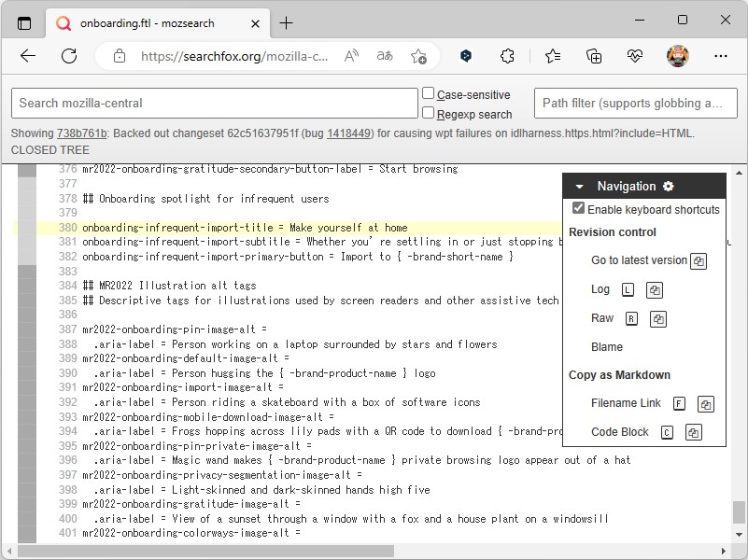Open a new tab with the plus button
This screenshot has height=560, width=748.
(x=287, y=23)
